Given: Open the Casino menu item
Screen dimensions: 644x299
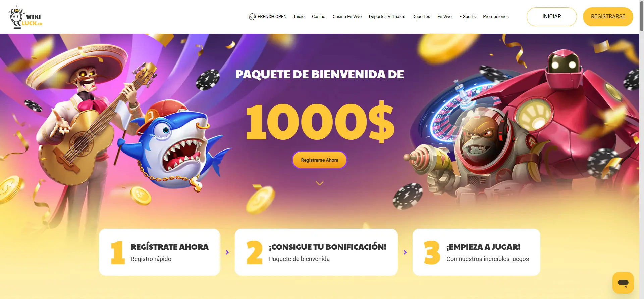Looking at the screenshot, I should [x=318, y=17].
